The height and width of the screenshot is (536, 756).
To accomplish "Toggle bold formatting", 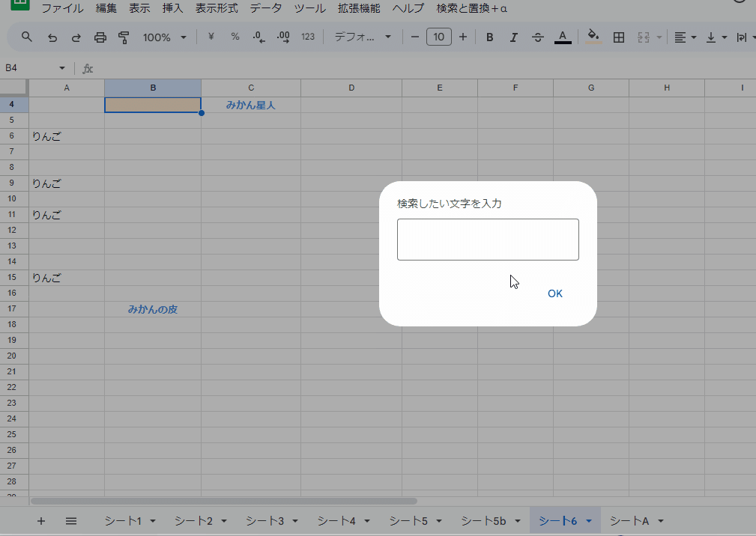I will point(489,37).
